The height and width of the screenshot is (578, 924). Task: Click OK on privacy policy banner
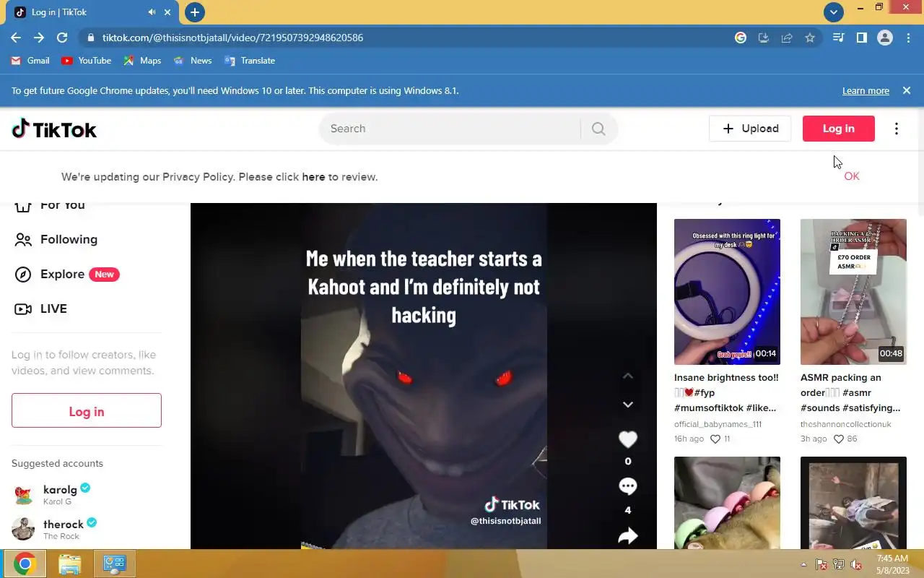click(852, 176)
